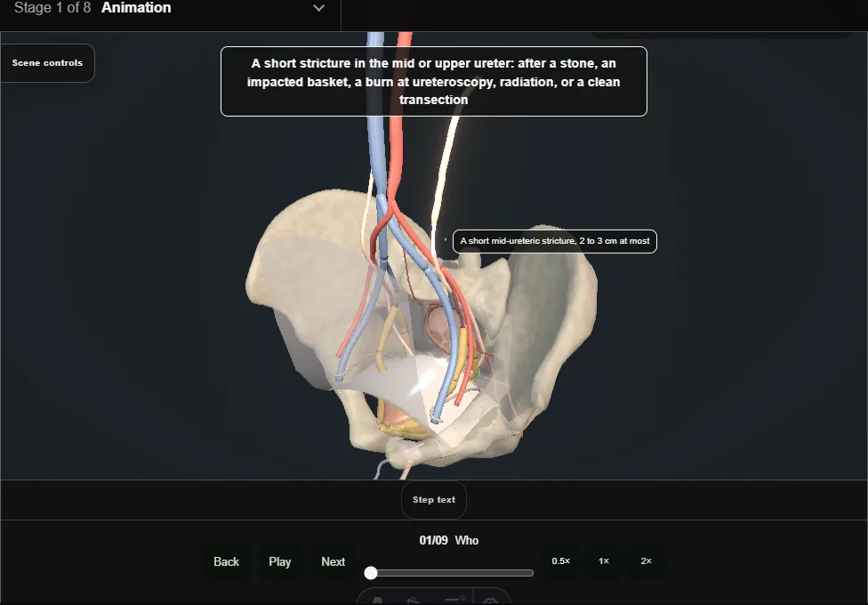Image resolution: width=868 pixels, height=605 pixels.
Task: Toggle the Step text button
Action: tap(433, 500)
